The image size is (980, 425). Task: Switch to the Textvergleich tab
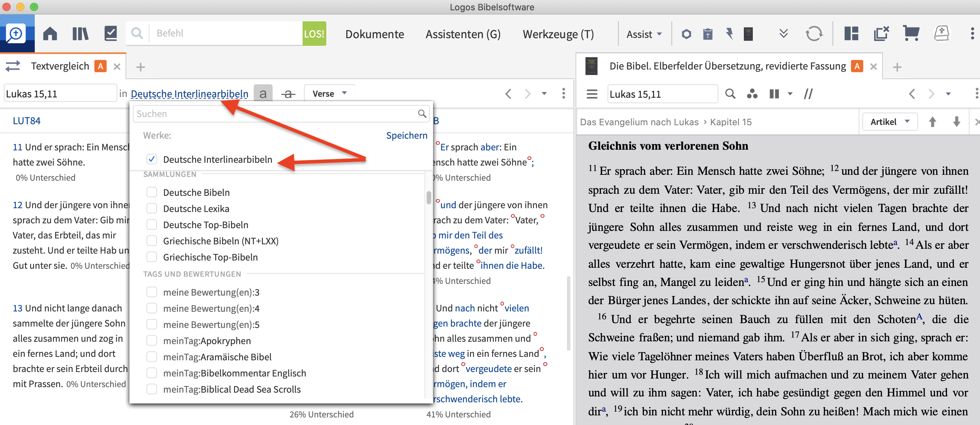[60, 66]
